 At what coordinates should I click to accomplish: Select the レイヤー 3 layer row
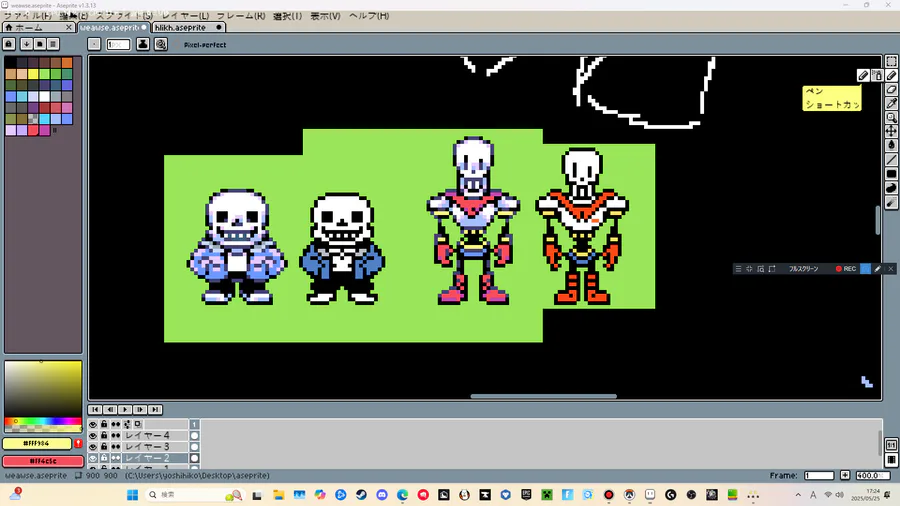pos(155,447)
